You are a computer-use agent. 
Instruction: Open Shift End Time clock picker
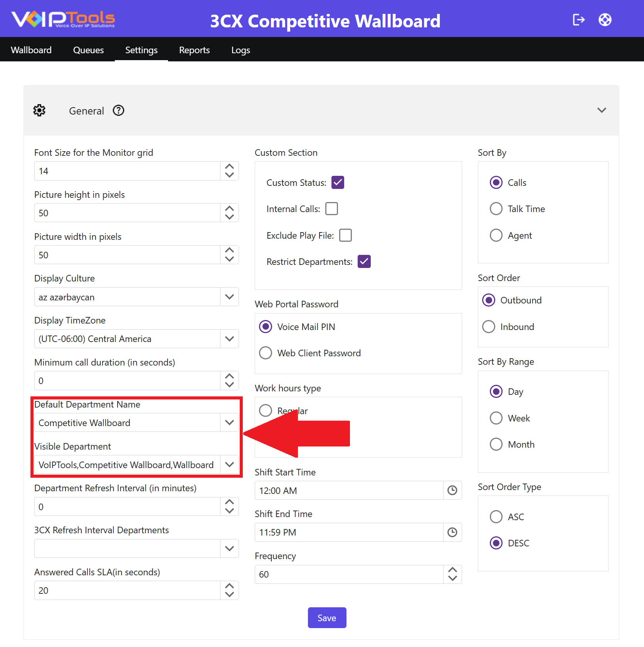point(452,532)
